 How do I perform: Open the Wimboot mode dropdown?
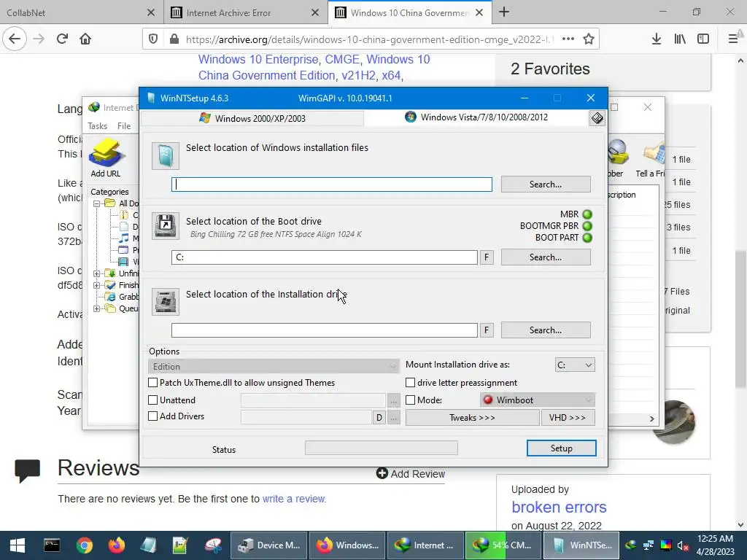click(x=538, y=400)
